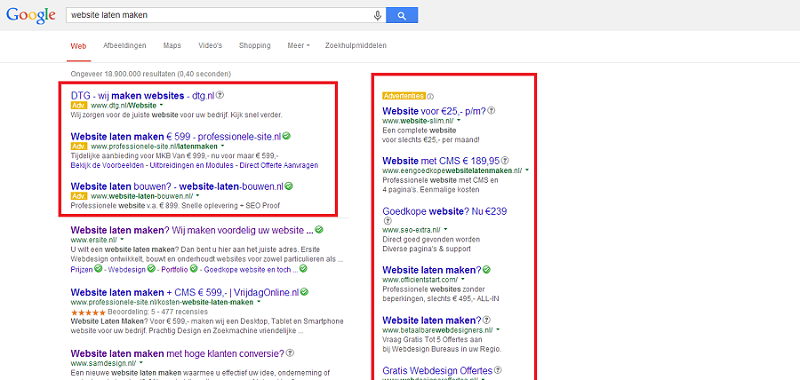This screenshot has height=380, width=800.
Task: Open dropdown arrow beside www.website-laten-bouwen.nl/
Action: (x=197, y=196)
